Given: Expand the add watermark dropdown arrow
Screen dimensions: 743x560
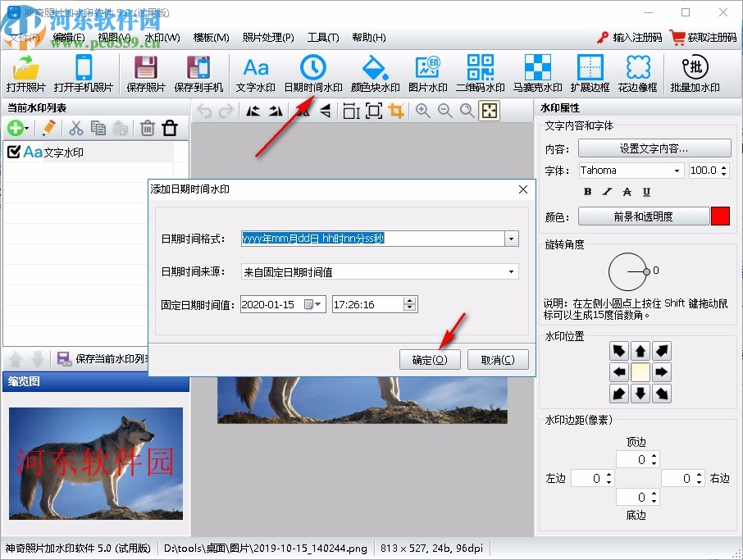Looking at the screenshot, I should pyautogui.click(x=27, y=129).
